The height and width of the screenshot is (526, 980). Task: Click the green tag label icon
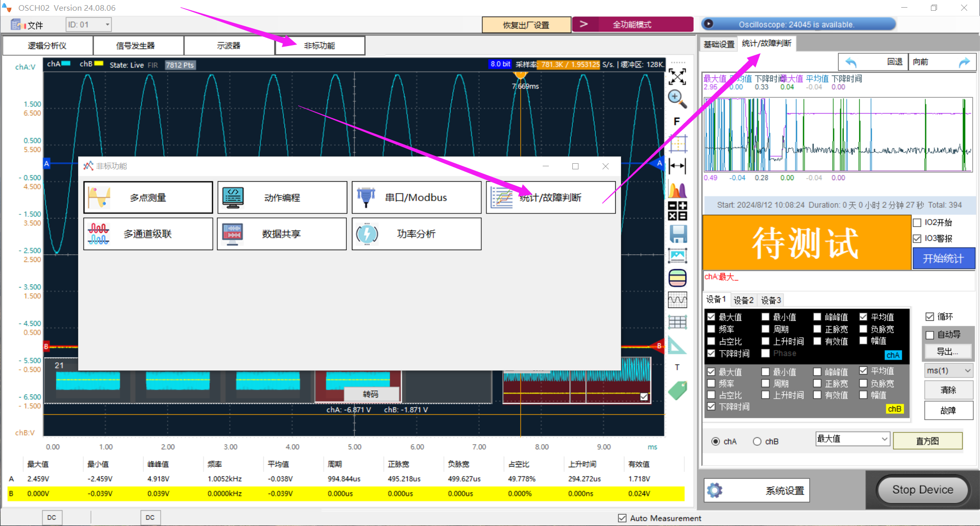[x=677, y=390]
